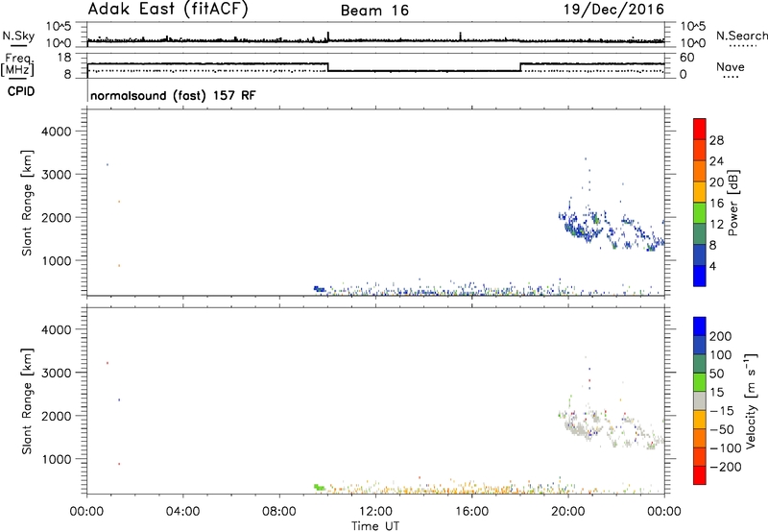Click the gray segment of velocity colorbar

[x=700, y=401]
